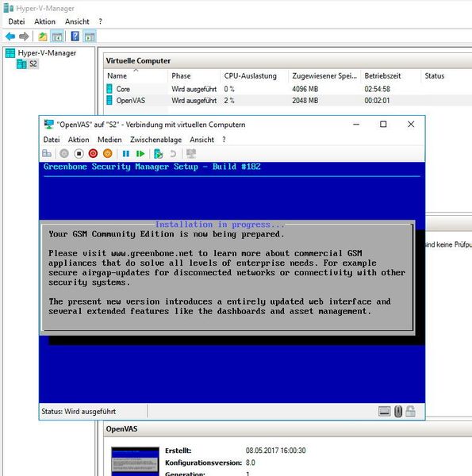
Task: Click the lock icon in VM status bar
Action: [x=410, y=412]
